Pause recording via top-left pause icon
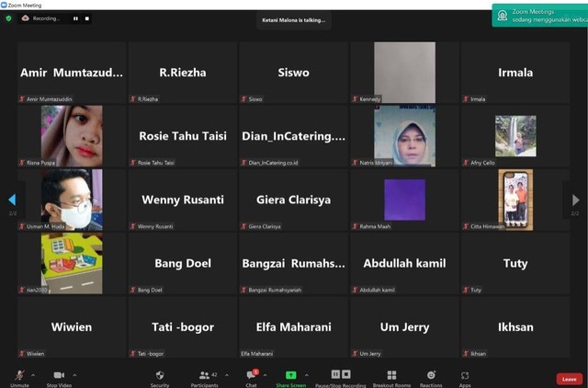Screen dimensions: 588x388 pyautogui.click(x=75, y=18)
